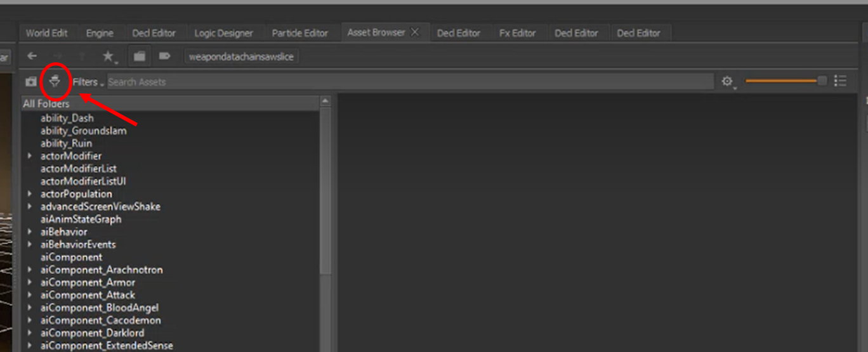Expand aiComponent_Armor folder arrow
Image resolution: width=868 pixels, height=352 pixels.
[29, 282]
